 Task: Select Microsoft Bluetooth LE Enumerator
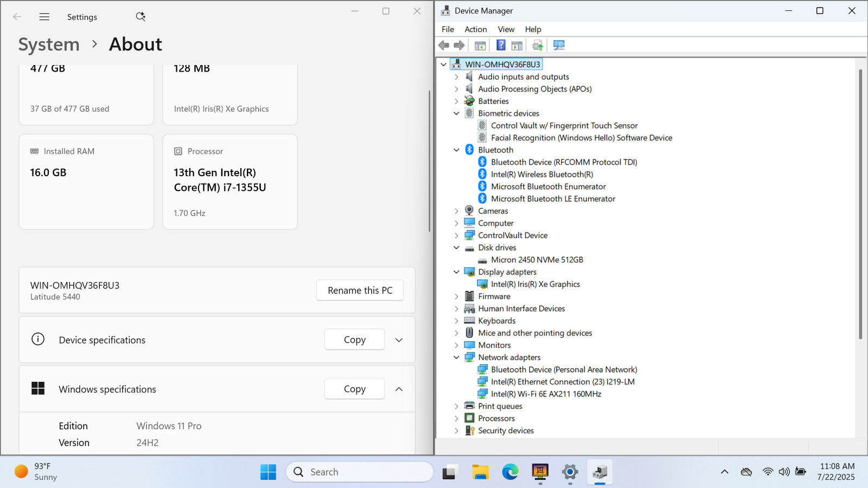pos(553,199)
